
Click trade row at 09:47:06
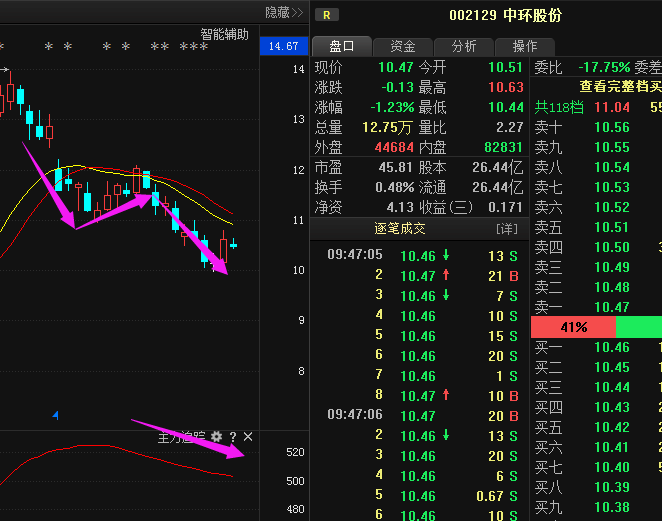pyautogui.click(x=422, y=416)
